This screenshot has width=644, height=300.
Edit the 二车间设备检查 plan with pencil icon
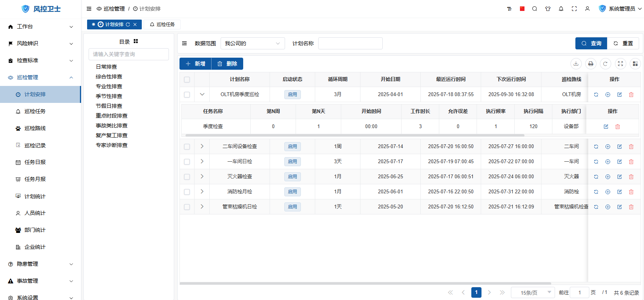[619, 147]
